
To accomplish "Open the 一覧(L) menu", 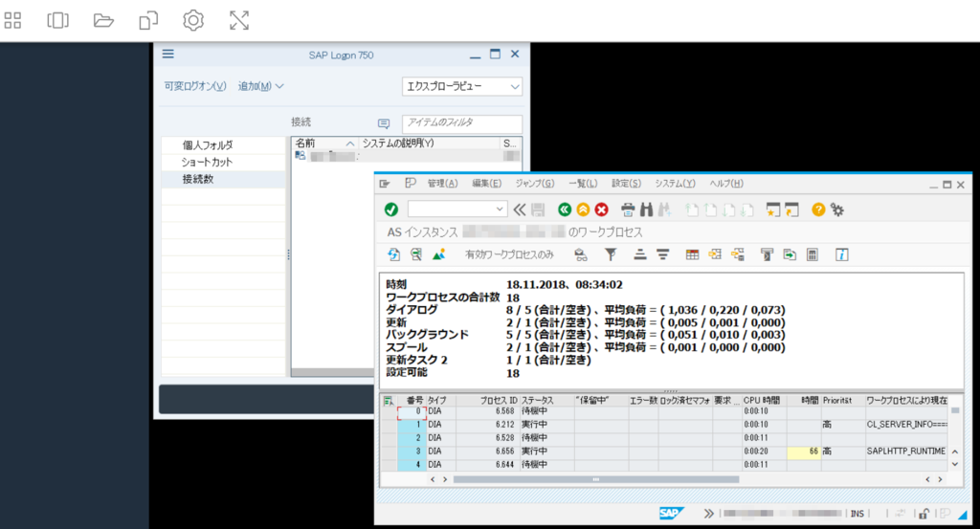I will [x=583, y=184].
